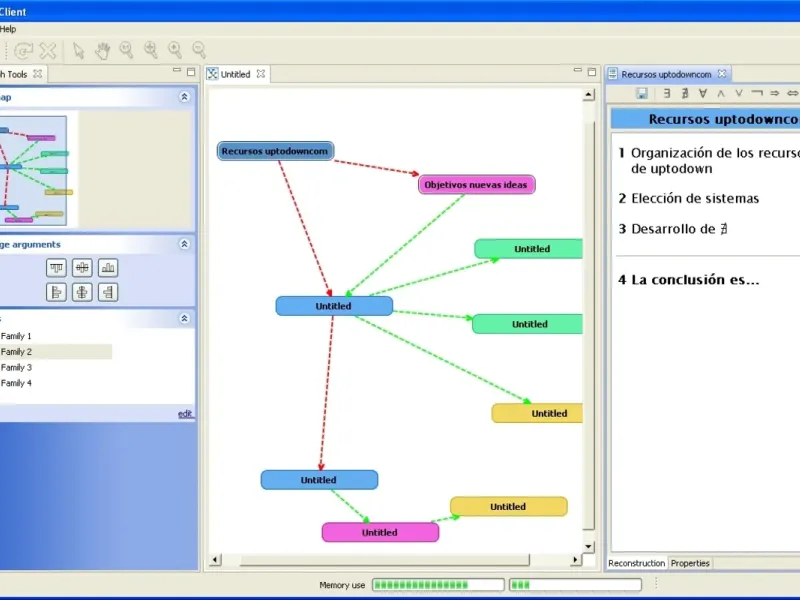Screen dimensions: 800x600
Task: Select the Recursos uptodowncom node
Action: point(276,151)
